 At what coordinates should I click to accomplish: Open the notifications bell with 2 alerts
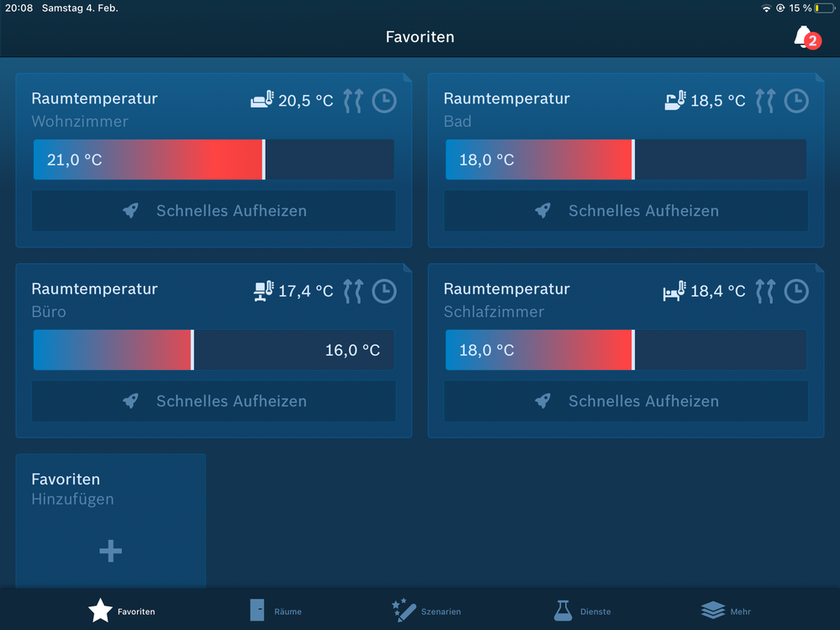(805, 38)
